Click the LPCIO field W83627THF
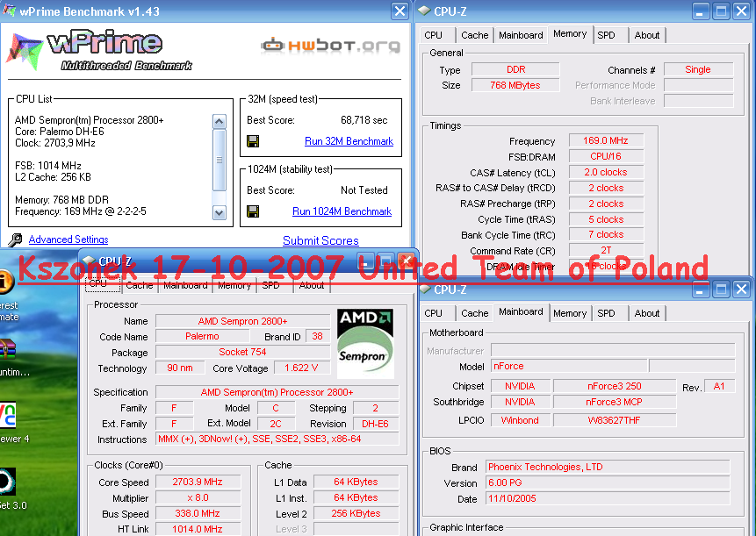756x536 pixels. click(x=615, y=420)
